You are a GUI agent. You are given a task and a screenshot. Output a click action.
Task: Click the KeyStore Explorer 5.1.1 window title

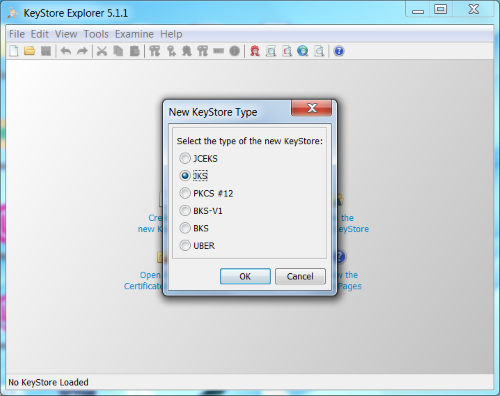point(75,13)
